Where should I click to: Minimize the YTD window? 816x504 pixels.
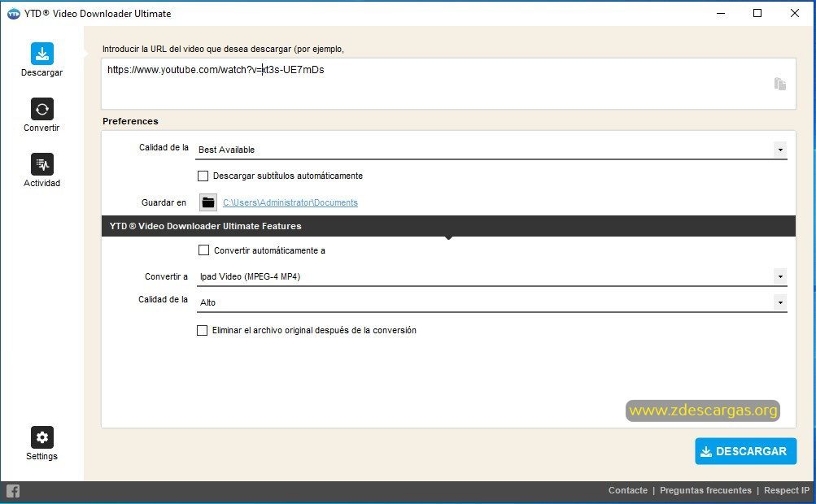721,14
